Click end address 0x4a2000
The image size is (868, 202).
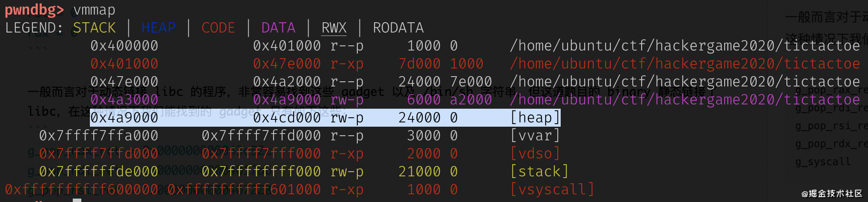pyautogui.click(x=287, y=82)
